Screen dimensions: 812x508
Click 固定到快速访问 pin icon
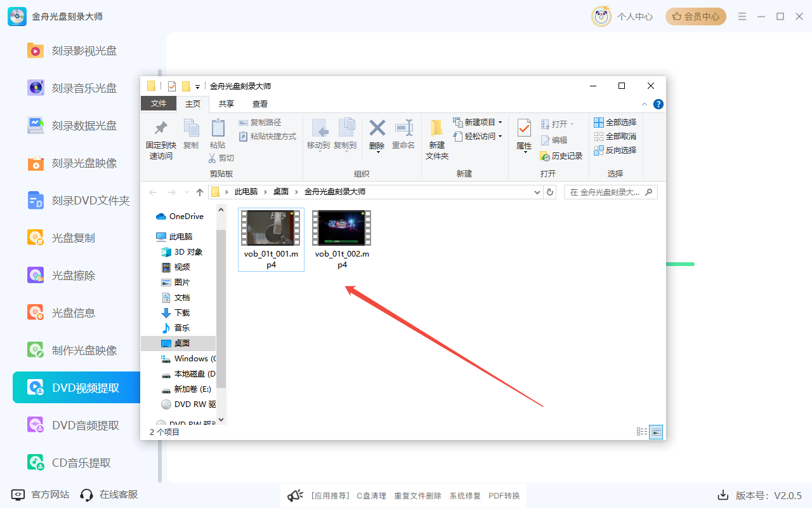pyautogui.click(x=161, y=140)
